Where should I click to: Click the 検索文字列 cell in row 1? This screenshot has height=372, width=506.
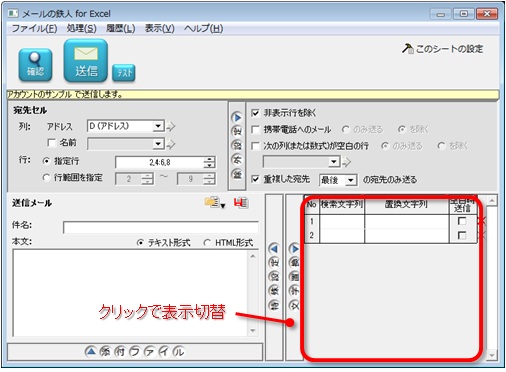pyautogui.click(x=342, y=221)
